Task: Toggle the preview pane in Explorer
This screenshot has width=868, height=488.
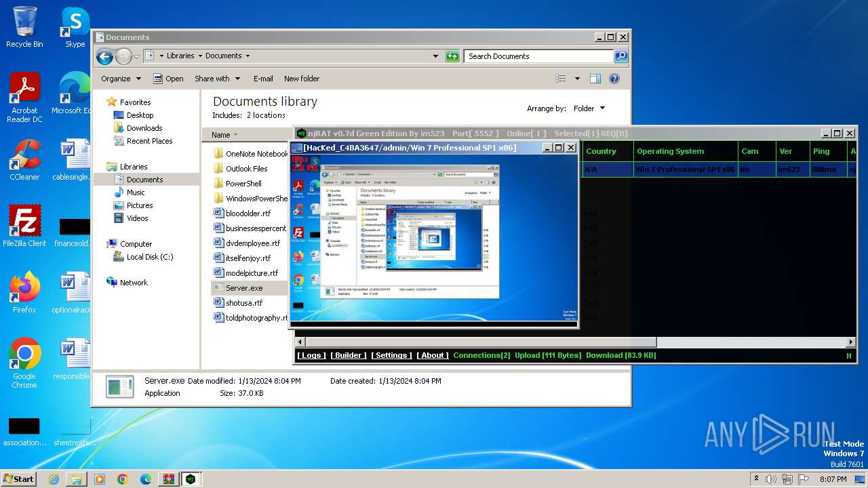Action: coord(595,79)
